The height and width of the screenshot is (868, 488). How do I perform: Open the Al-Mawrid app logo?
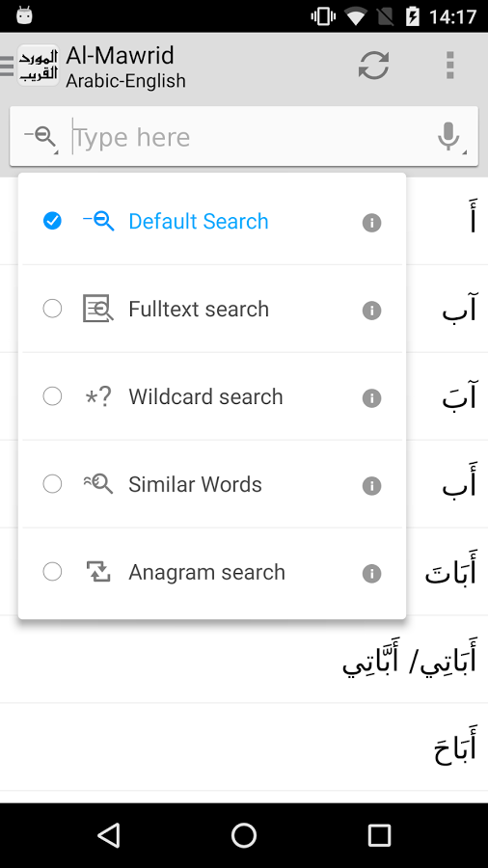[38, 66]
